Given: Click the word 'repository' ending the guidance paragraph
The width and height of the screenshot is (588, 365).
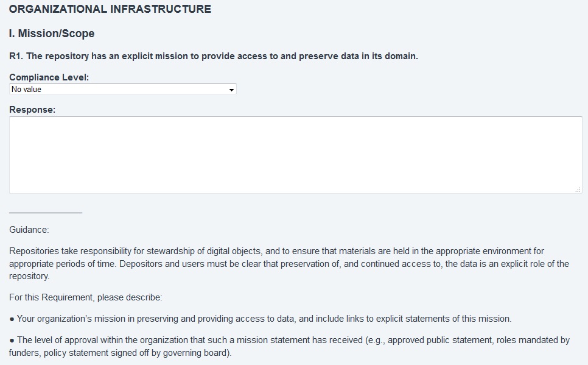Looking at the screenshot, I should coord(29,276).
